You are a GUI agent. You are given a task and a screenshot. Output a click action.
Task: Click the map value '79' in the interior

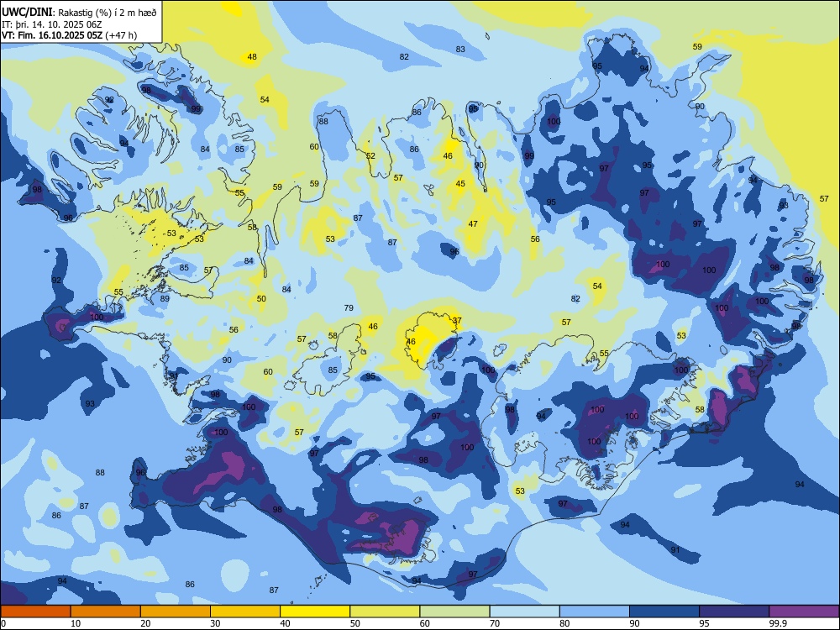(349, 307)
